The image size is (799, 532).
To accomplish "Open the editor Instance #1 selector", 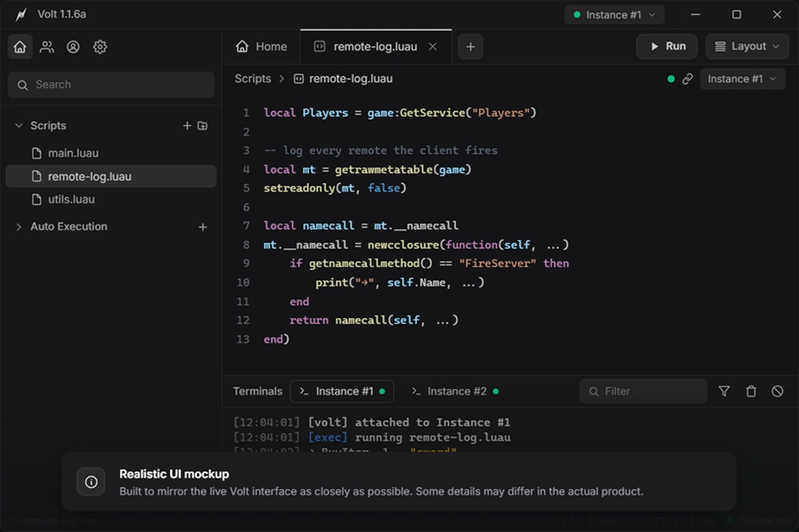I will coord(742,79).
